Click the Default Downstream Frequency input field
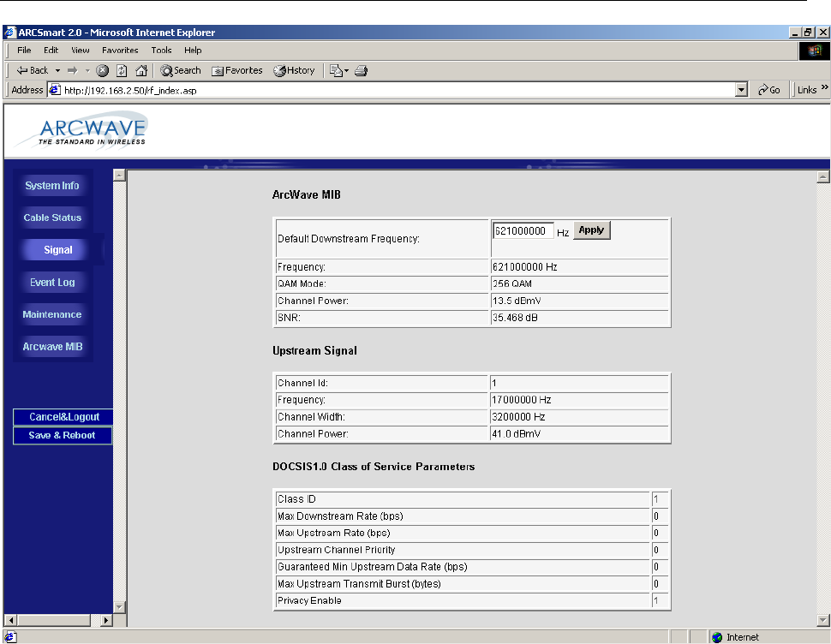Screen dimensions: 831x644 [523, 231]
